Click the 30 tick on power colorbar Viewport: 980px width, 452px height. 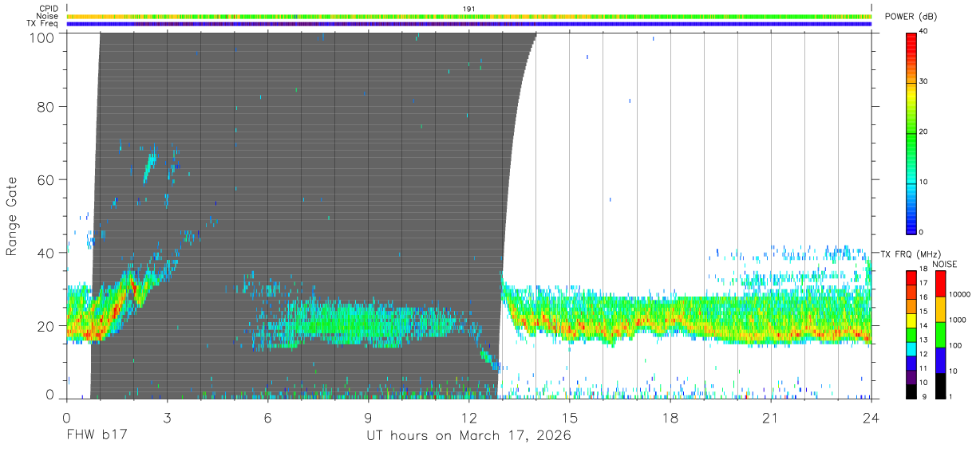coord(924,82)
